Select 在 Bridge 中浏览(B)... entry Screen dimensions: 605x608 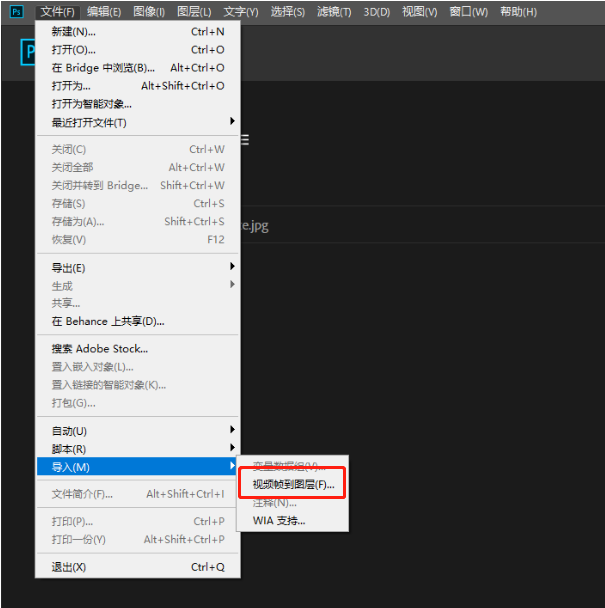tap(138, 68)
